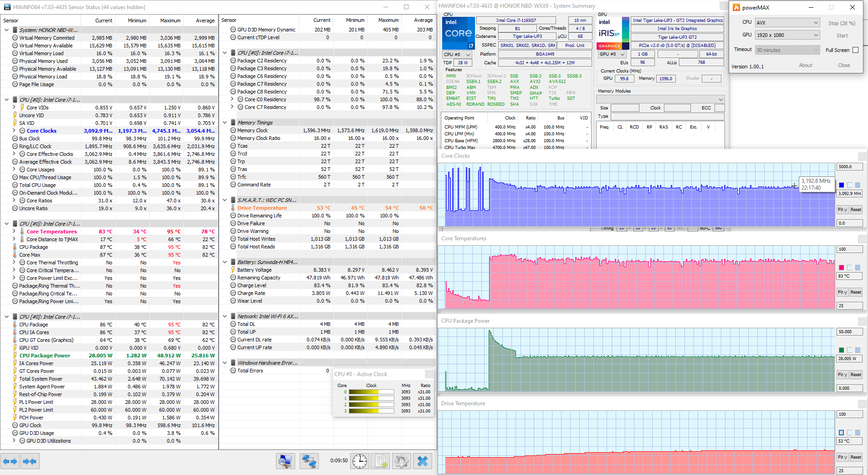Image resolution: width=868 pixels, height=475 pixels.
Task: Click the network computers connection icon
Action: click(x=309, y=461)
